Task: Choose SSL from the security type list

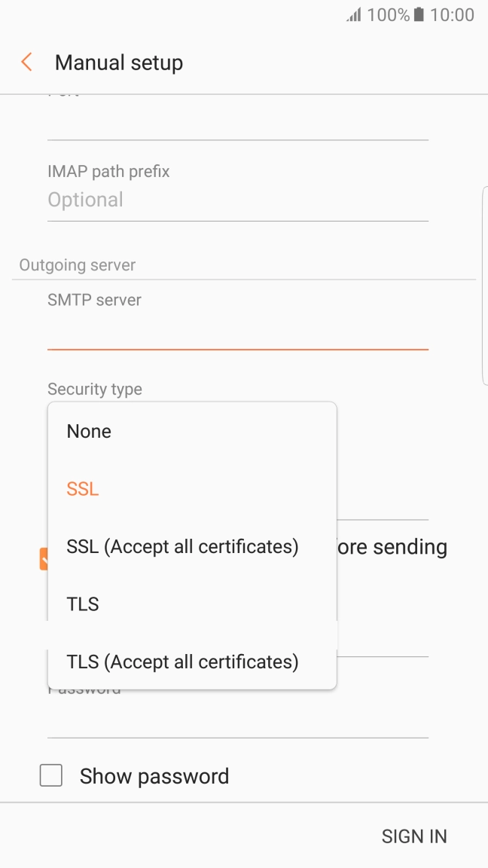Action: 81,488
